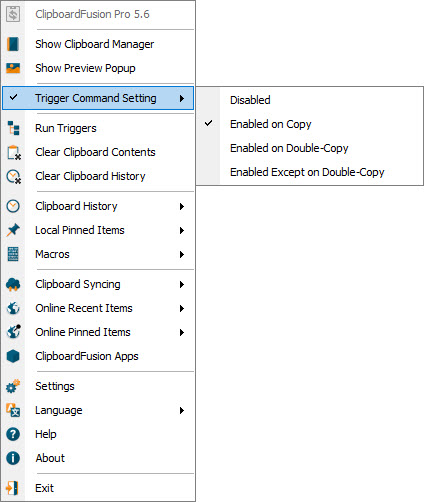Expand Trigger Command Setting submenu arrow
The height and width of the screenshot is (502, 424).
click(x=182, y=98)
